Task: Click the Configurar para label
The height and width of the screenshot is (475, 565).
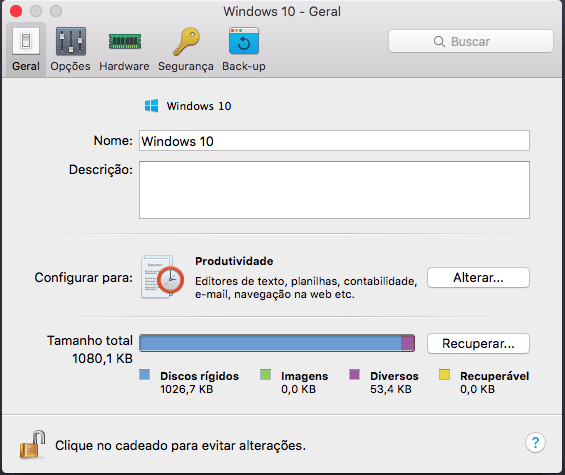Action: [84, 278]
